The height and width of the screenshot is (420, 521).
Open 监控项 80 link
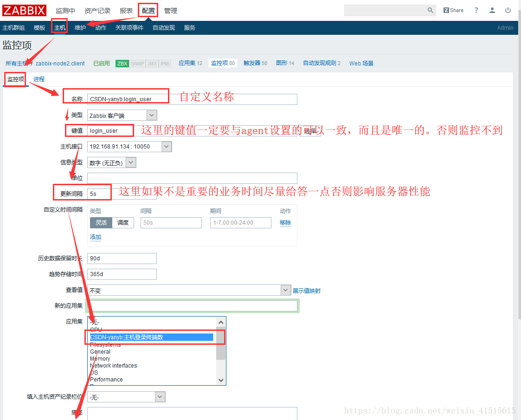[223, 63]
